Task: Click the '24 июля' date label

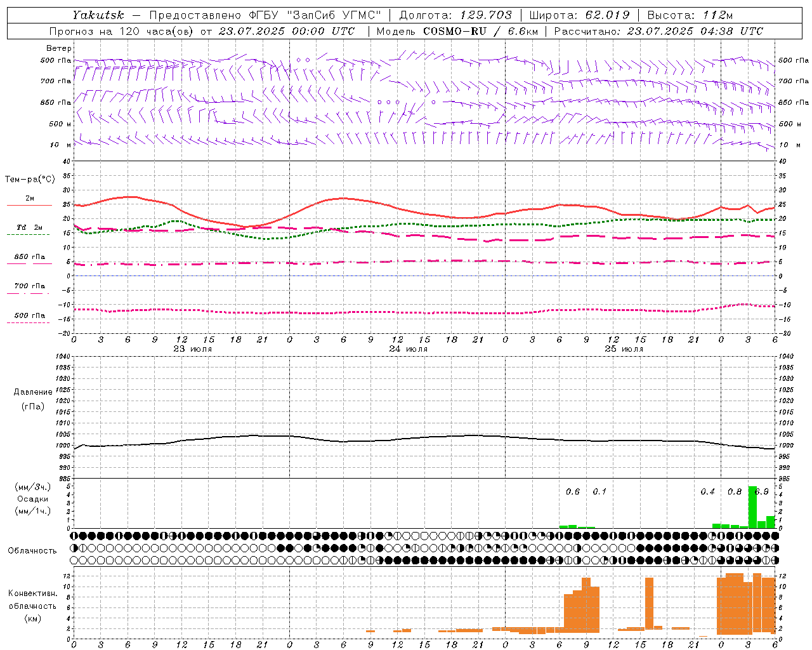Action: [x=408, y=348]
